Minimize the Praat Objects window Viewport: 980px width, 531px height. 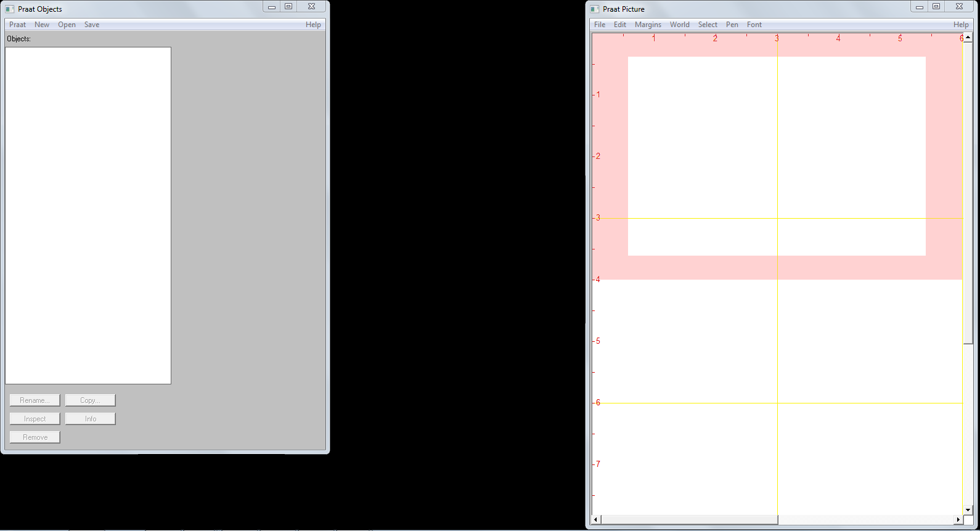coord(272,6)
